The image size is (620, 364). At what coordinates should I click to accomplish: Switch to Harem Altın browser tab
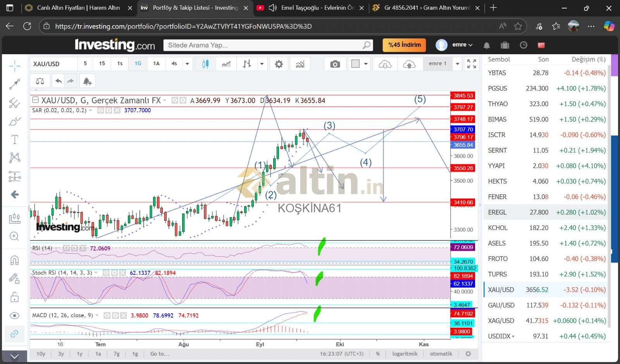tap(77, 8)
